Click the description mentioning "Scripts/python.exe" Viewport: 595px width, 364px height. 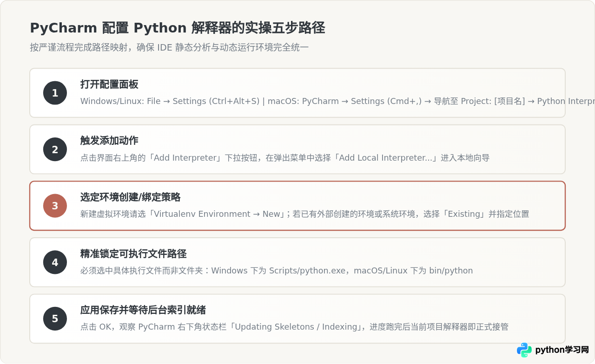[x=277, y=271]
